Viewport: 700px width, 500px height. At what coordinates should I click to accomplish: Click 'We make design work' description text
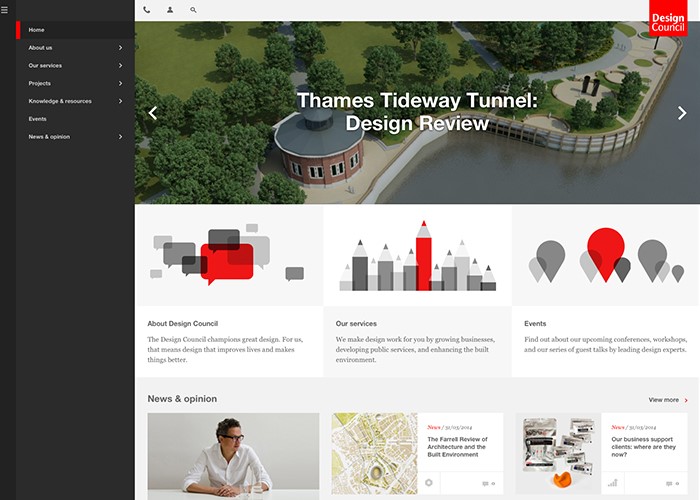[x=415, y=350]
